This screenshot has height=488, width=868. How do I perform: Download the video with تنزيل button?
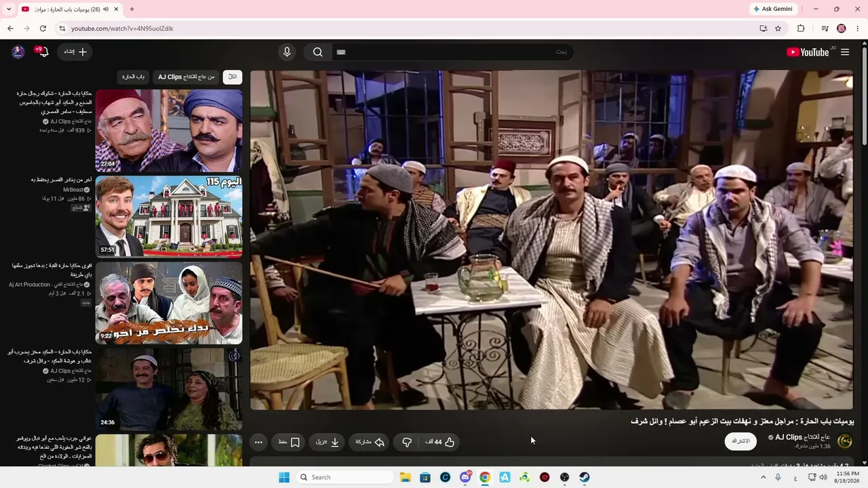(x=328, y=442)
